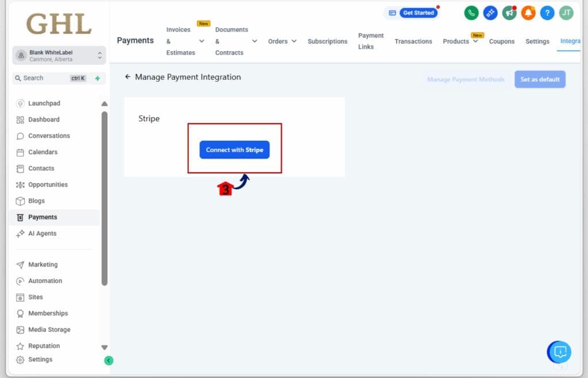The height and width of the screenshot is (378, 588).
Task: Click the Get Started button
Action: coord(418,13)
